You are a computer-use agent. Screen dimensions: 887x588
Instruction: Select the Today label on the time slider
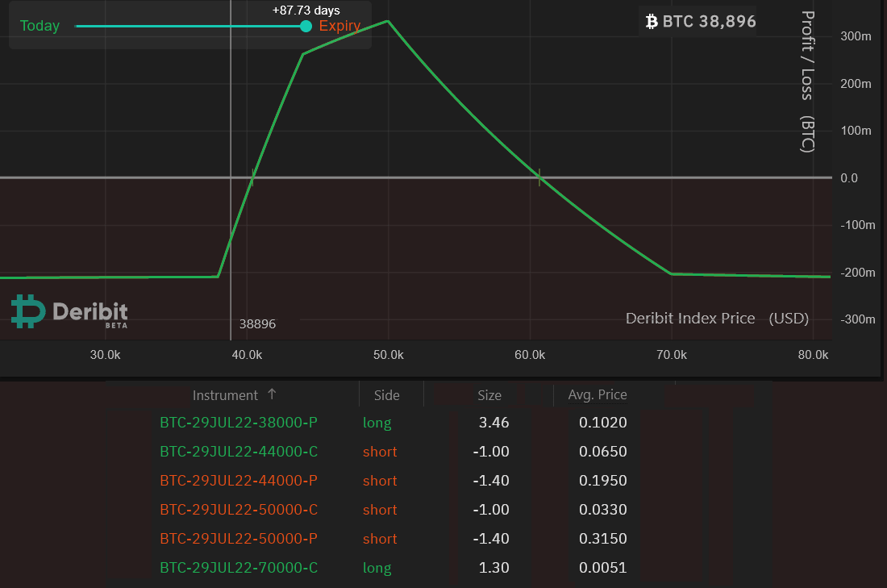40,26
